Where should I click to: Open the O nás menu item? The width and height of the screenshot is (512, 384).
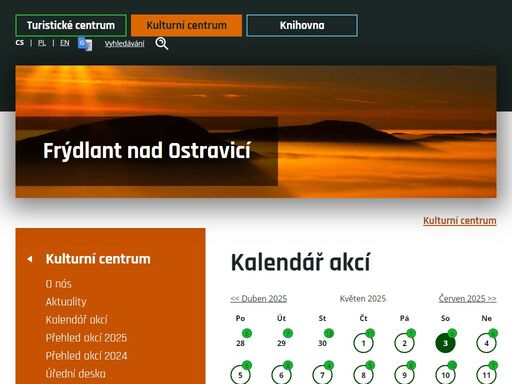(59, 284)
